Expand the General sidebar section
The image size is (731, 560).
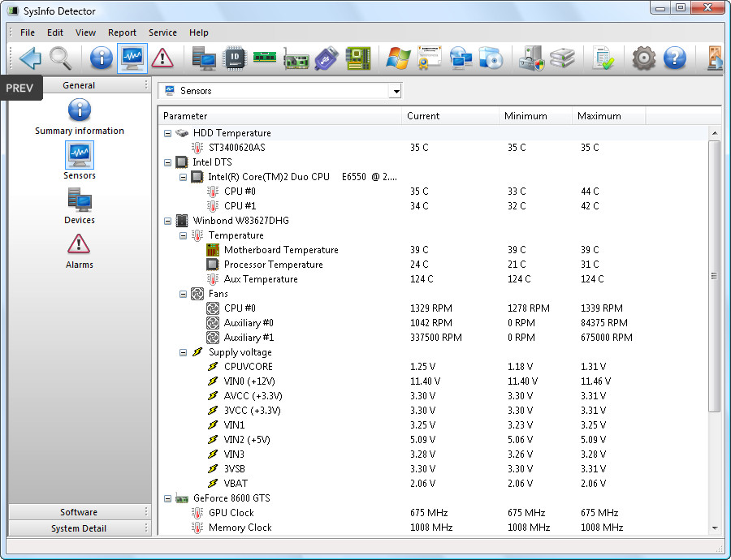[79, 85]
